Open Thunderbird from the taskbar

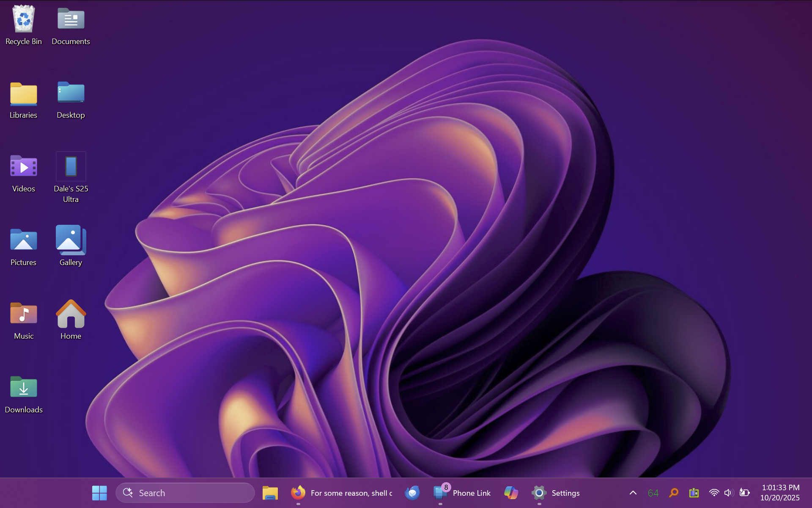click(x=412, y=493)
